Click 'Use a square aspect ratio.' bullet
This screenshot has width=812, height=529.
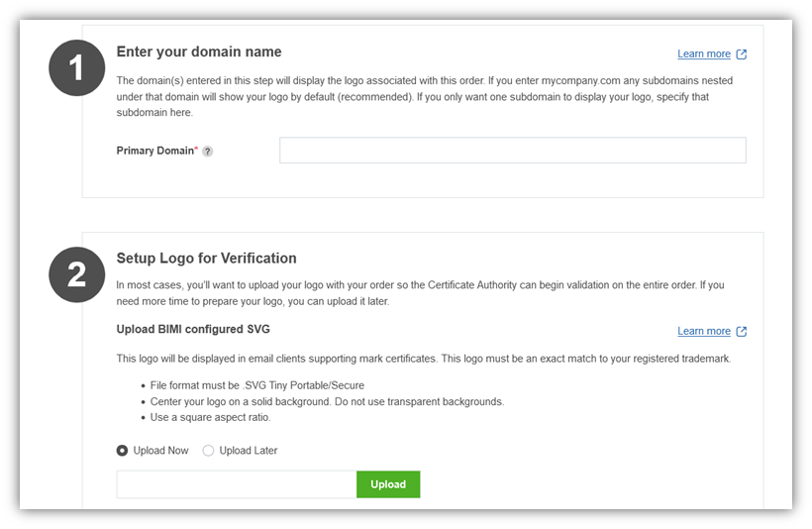tap(210, 418)
